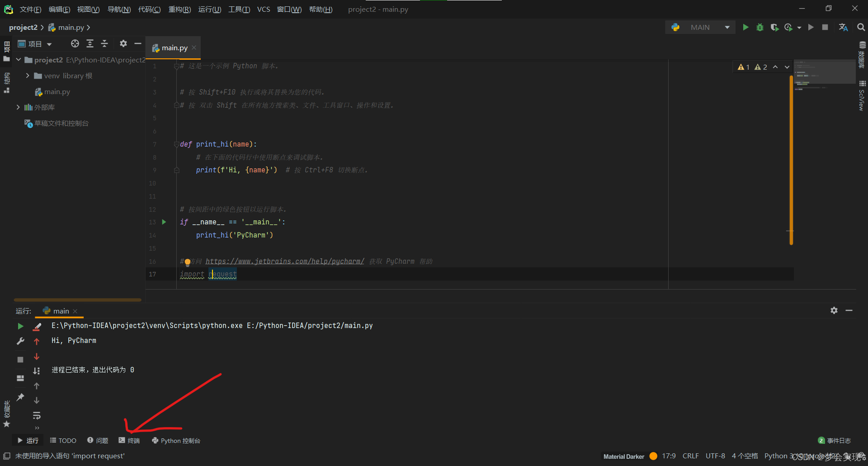Click the intention lightbulb on line 16
The width and height of the screenshot is (868, 466).
(188, 262)
